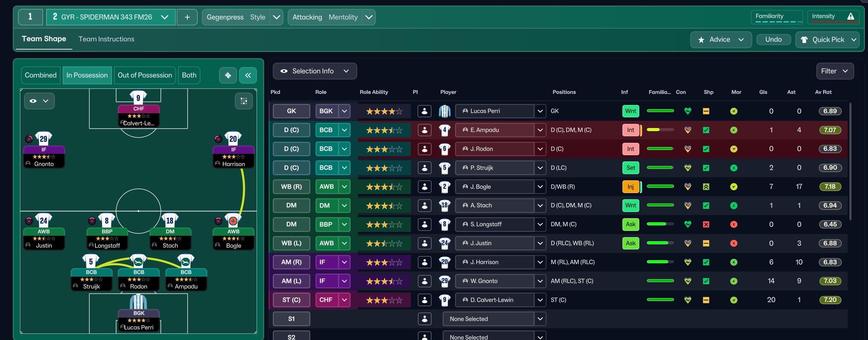Open the Attacking Mentality dropdown
Screen dimensions: 868x340
(369, 17)
